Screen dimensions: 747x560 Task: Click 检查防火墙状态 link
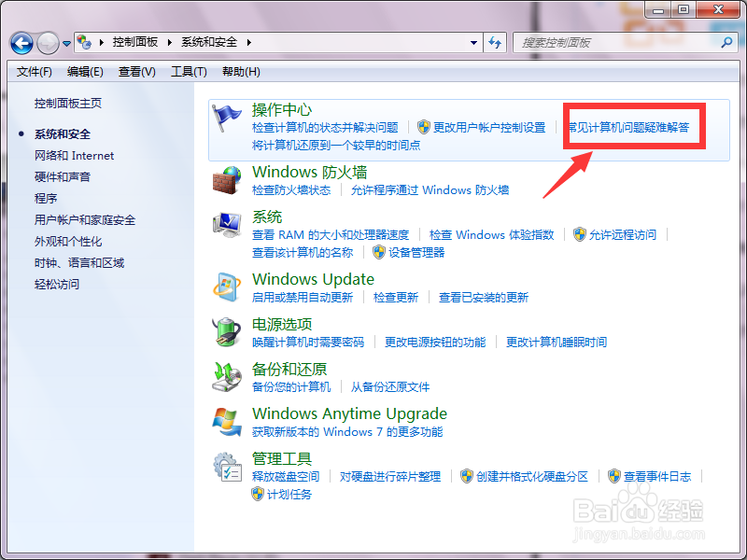291,190
